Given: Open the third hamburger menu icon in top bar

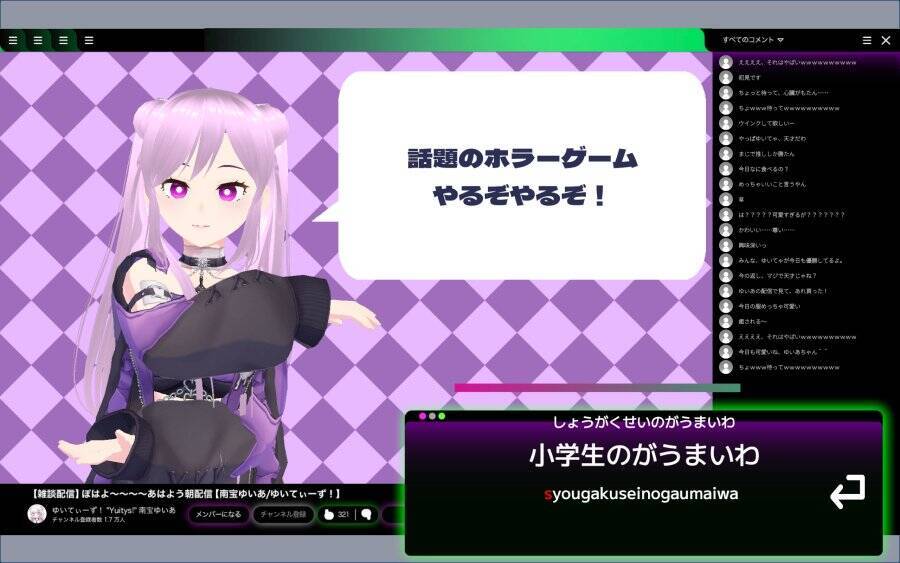Looking at the screenshot, I should [x=63, y=41].
